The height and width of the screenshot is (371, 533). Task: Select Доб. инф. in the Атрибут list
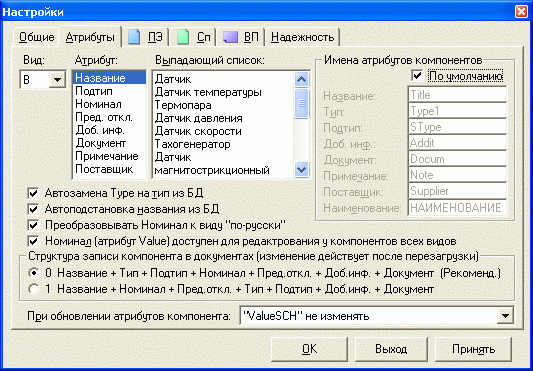[109, 130]
